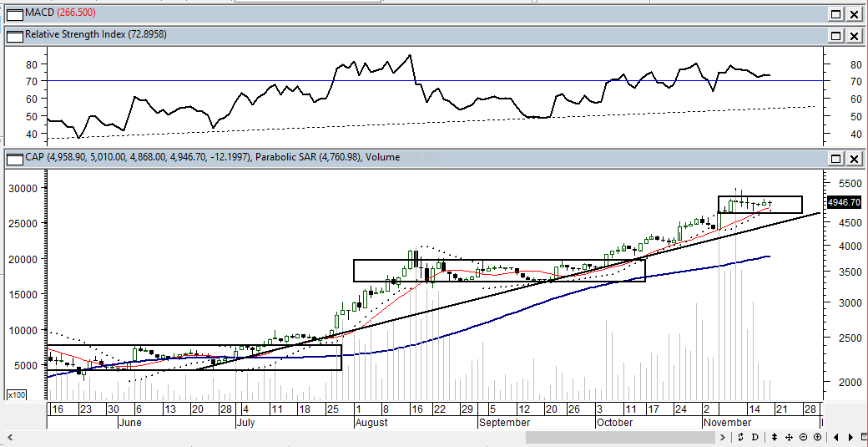Click the Relative Strength Index pane icon
Viewport: 868px width, 447px height.
click(x=14, y=35)
